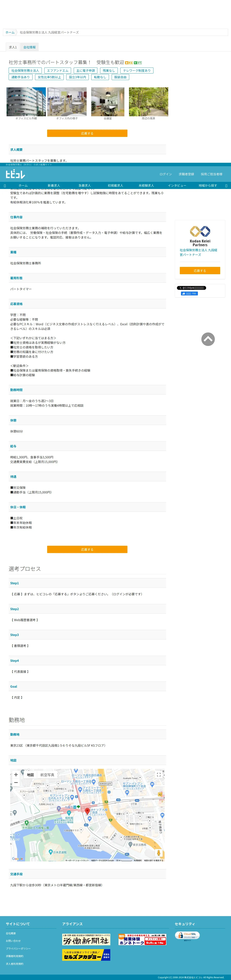Click the X post share button
Image resolution: width=231 pixels, height=980 pixels.
[192, 288]
